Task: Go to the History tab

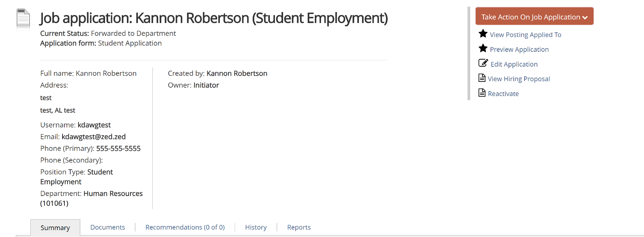Action: [x=256, y=227]
